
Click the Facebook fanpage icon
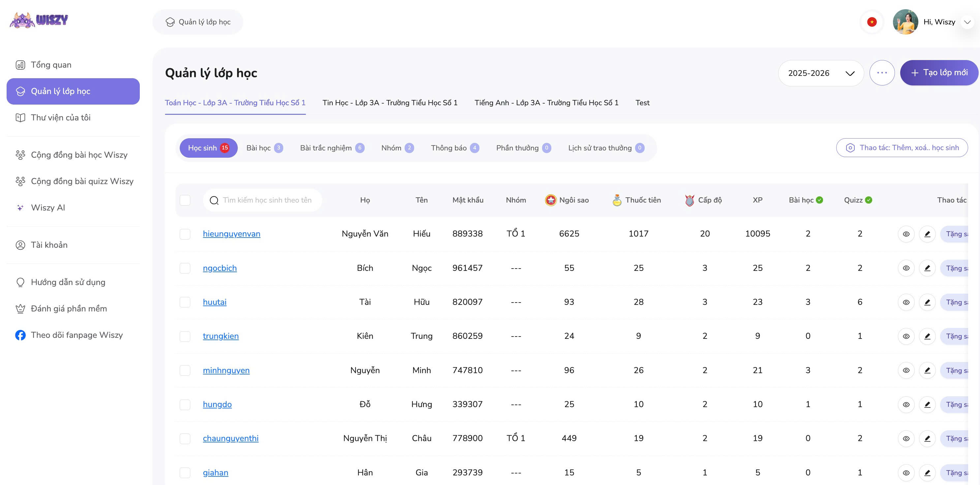pyautogui.click(x=20, y=335)
